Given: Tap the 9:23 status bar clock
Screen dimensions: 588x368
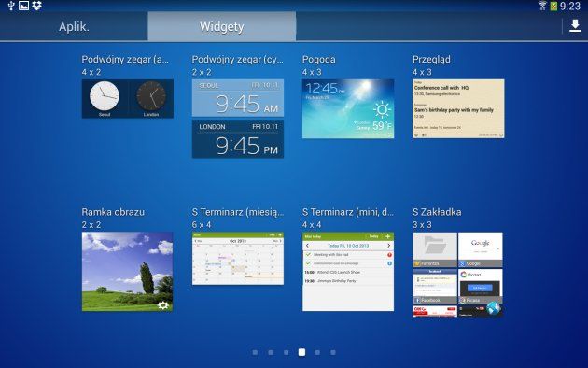Looking at the screenshot, I should [x=570, y=6].
